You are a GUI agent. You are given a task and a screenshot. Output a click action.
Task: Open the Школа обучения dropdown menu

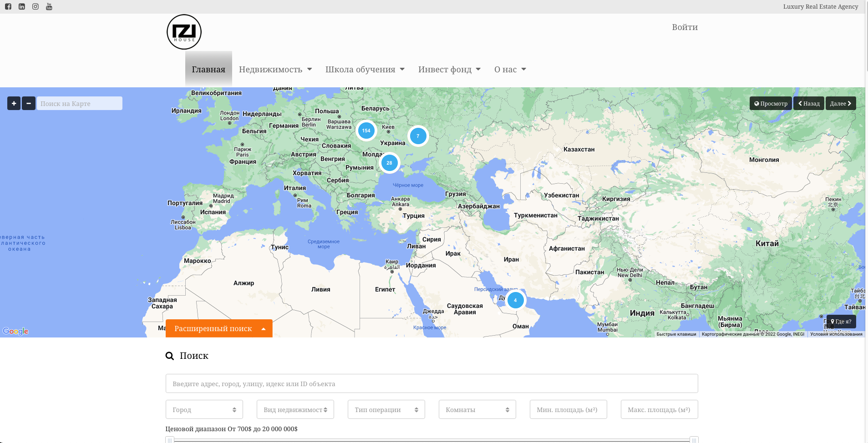point(365,69)
